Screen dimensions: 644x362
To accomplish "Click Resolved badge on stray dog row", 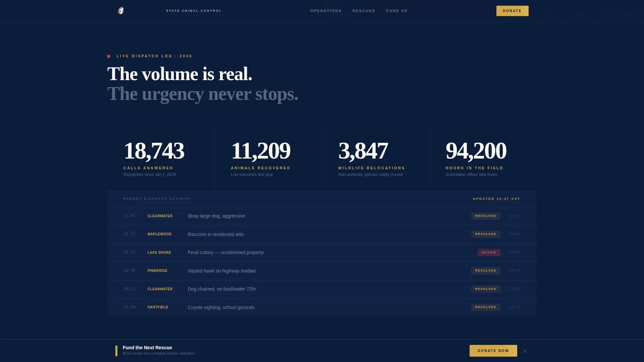I will tap(486, 216).
